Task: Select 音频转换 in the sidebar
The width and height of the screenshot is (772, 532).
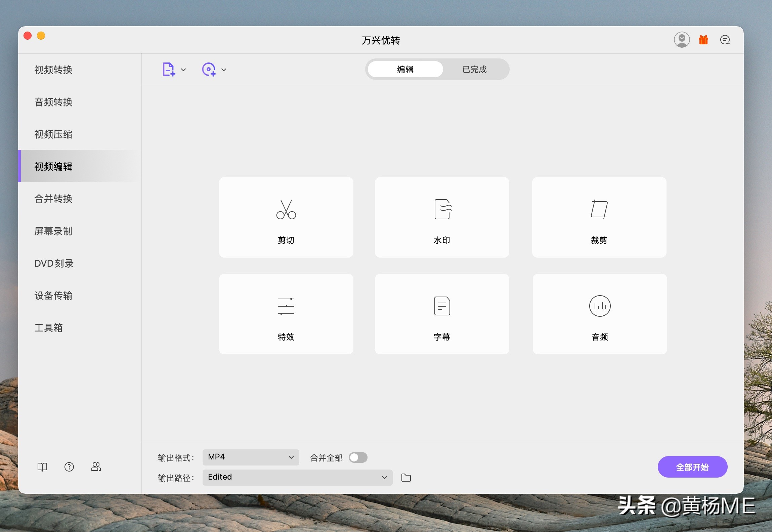Action: click(80, 102)
